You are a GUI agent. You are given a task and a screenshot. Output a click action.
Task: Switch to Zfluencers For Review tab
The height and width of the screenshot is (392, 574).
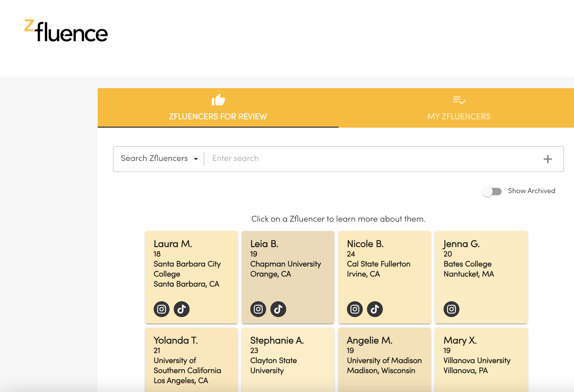click(x=218, y=108)
